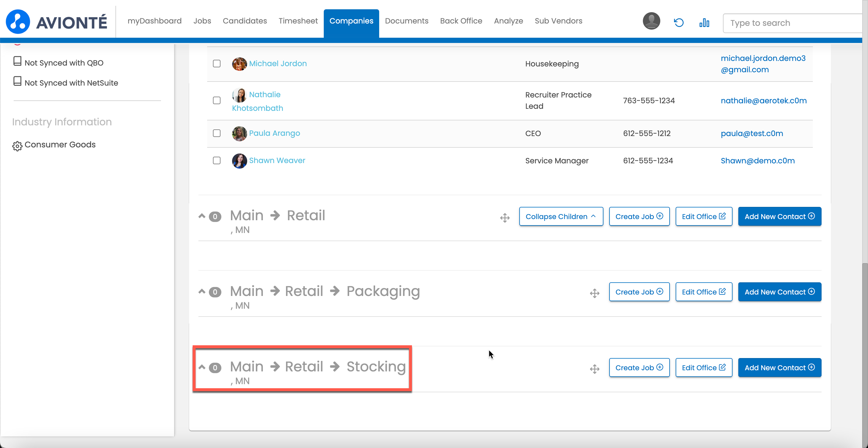This screenshot has width=868, height=448.
Task: Collapse the Main Retail office section chevron
Action: coord(202,216)
